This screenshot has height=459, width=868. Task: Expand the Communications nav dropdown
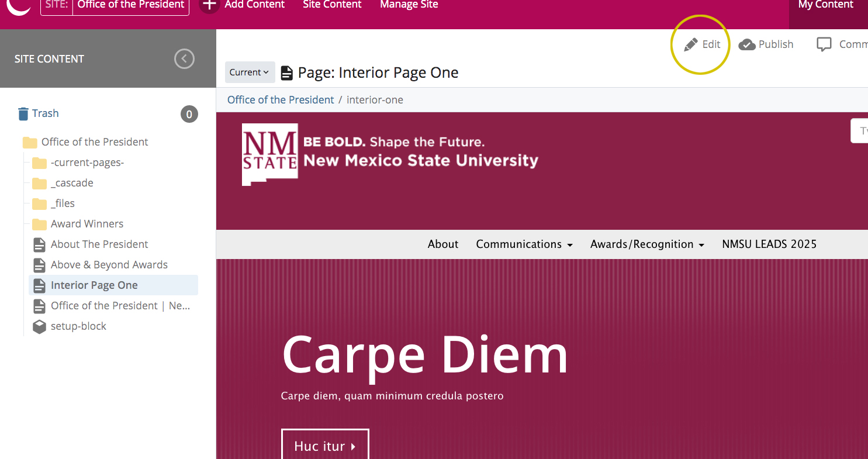(x=524, y=244)
